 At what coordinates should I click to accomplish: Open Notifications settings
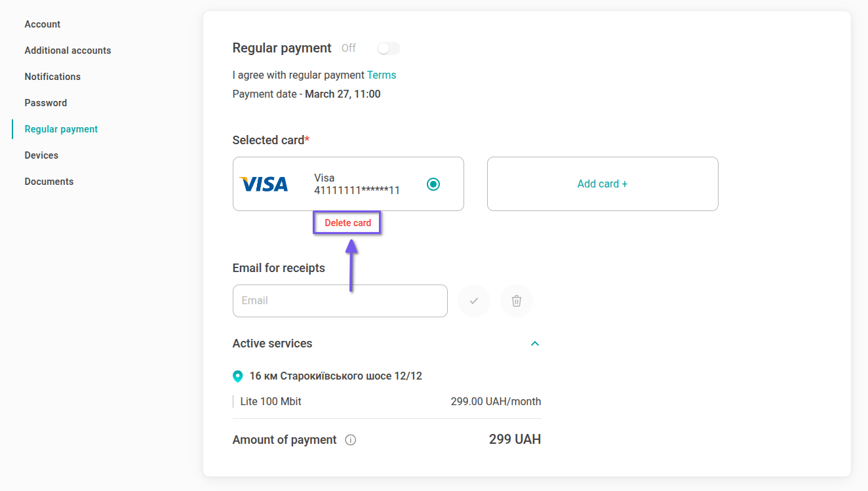(x=52, y=77)
